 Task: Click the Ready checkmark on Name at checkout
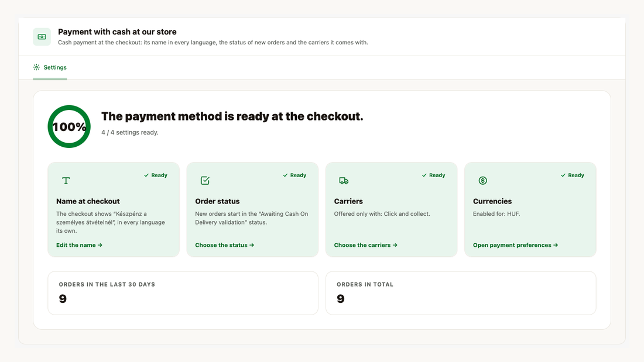(x=146, y=175)
